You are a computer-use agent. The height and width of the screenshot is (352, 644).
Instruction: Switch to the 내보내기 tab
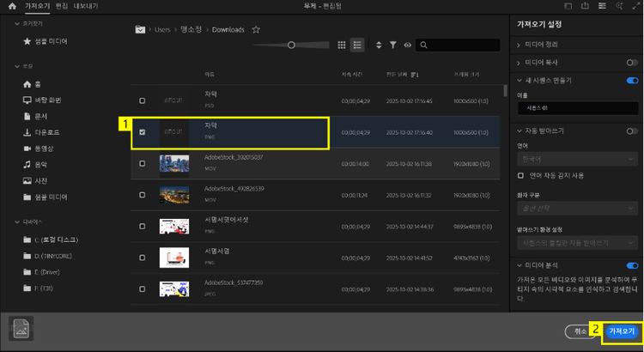[86, 6]
